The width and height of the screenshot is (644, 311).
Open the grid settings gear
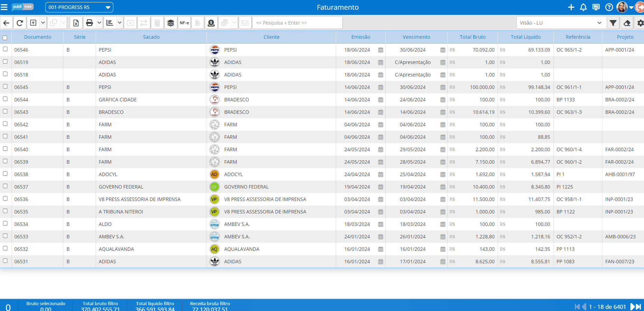640,23
